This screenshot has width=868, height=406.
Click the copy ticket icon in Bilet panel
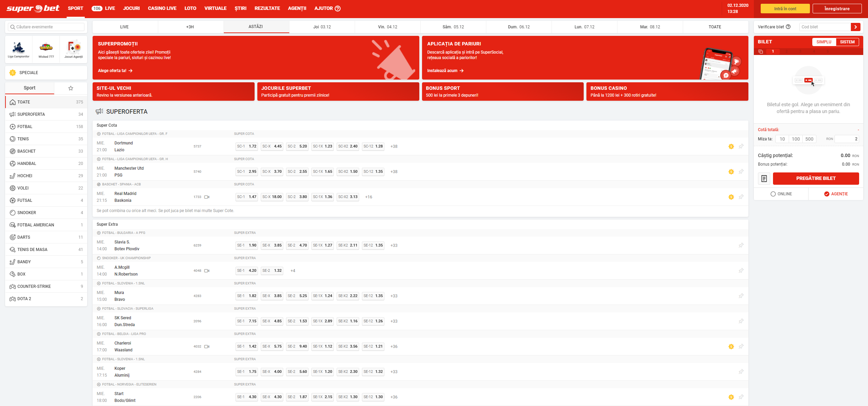761,52
